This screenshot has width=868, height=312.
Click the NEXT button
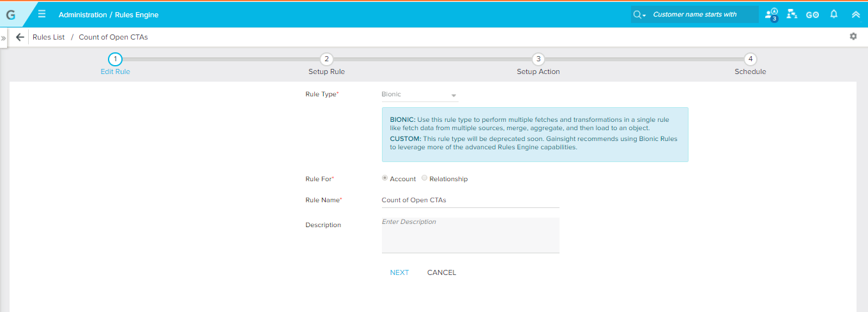[399, 272]
